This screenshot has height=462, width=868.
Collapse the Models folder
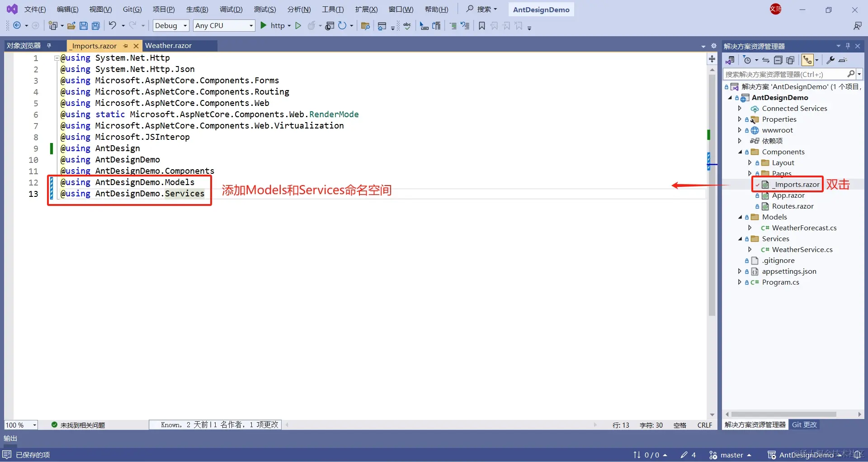point(740,217)
